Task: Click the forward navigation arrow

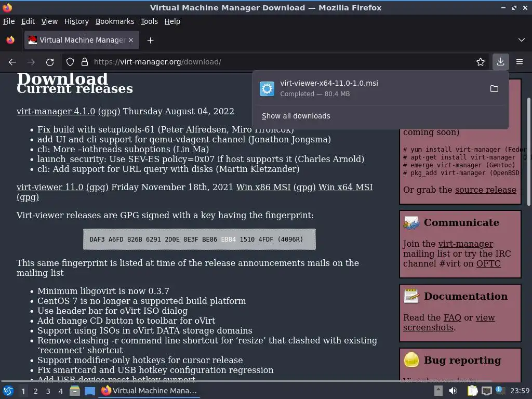Action: (x=31, y=62)
